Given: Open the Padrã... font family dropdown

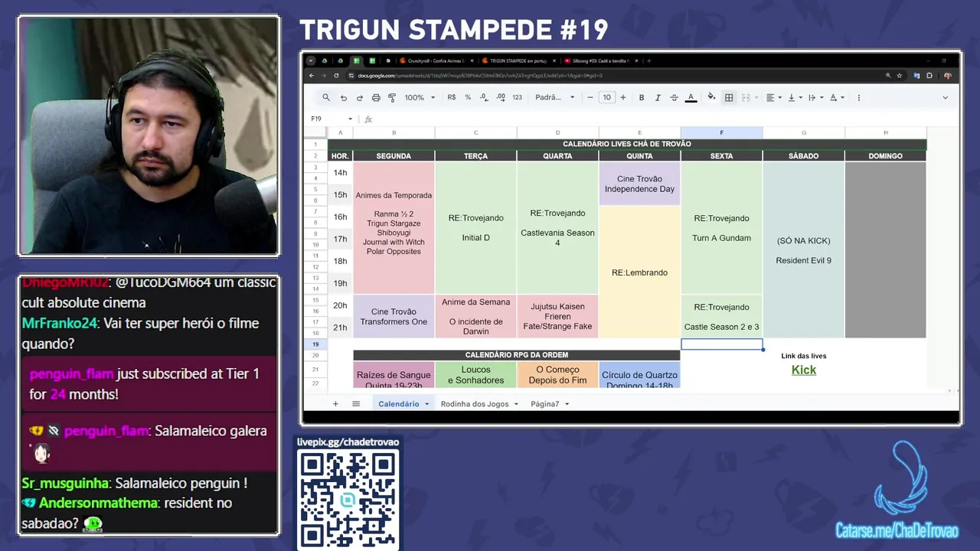Looking at the screenshot, I should click(554, 97).
